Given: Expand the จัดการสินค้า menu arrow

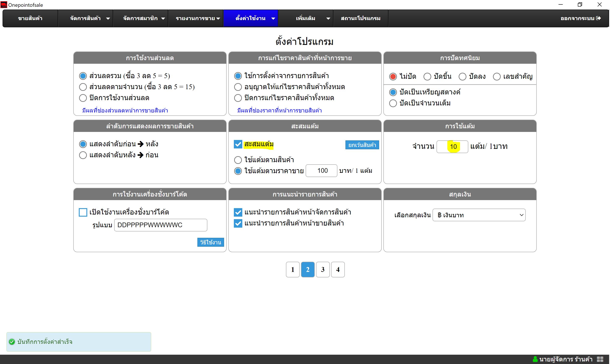Looking at the screenshot, I should 108,18.
